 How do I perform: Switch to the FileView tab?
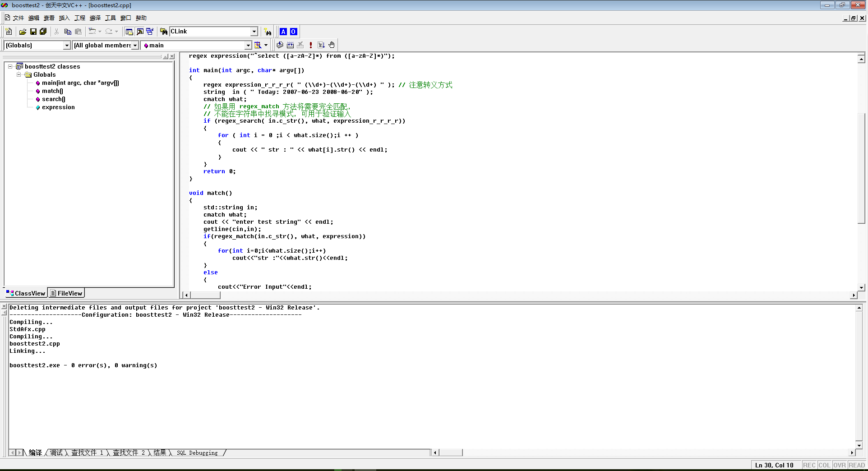click(66, 293)
